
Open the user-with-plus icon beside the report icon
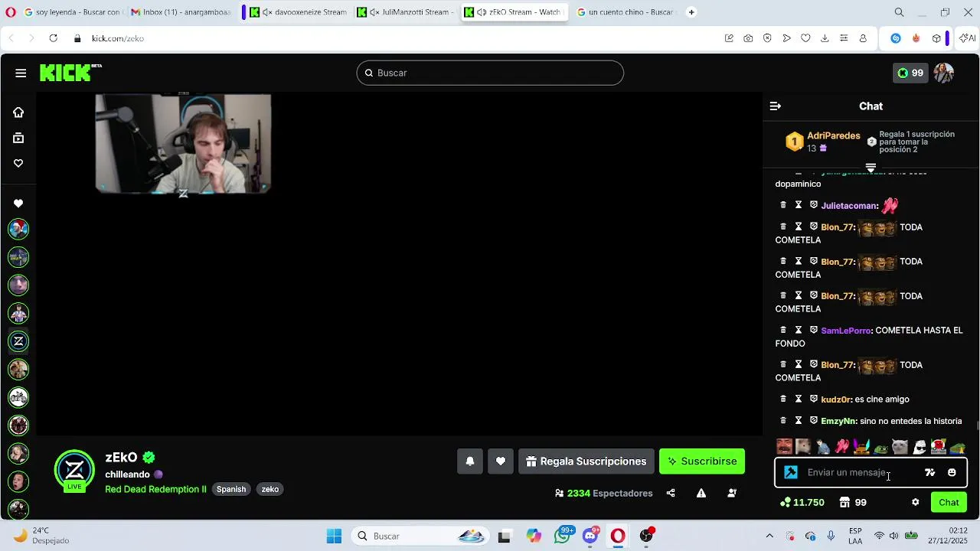click(732, 494)
